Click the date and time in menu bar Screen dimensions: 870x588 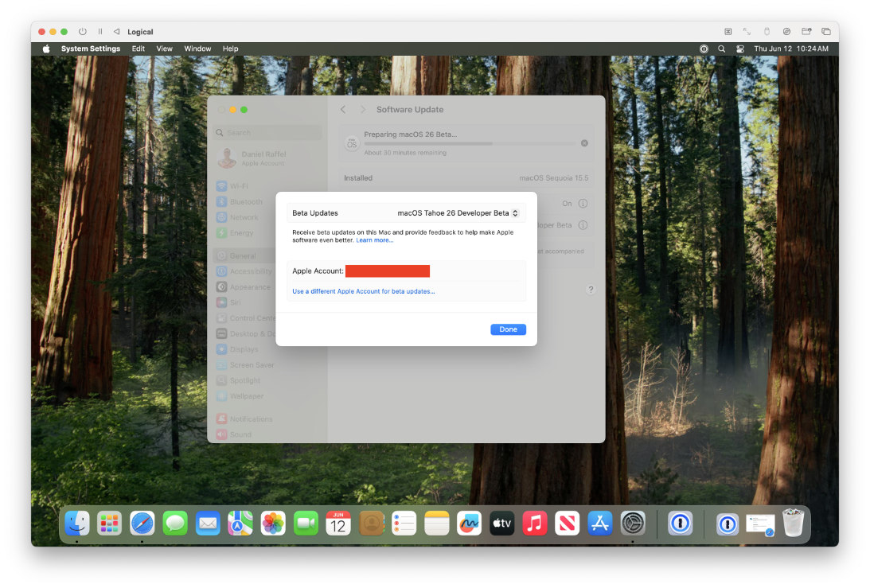pos(791,49)
